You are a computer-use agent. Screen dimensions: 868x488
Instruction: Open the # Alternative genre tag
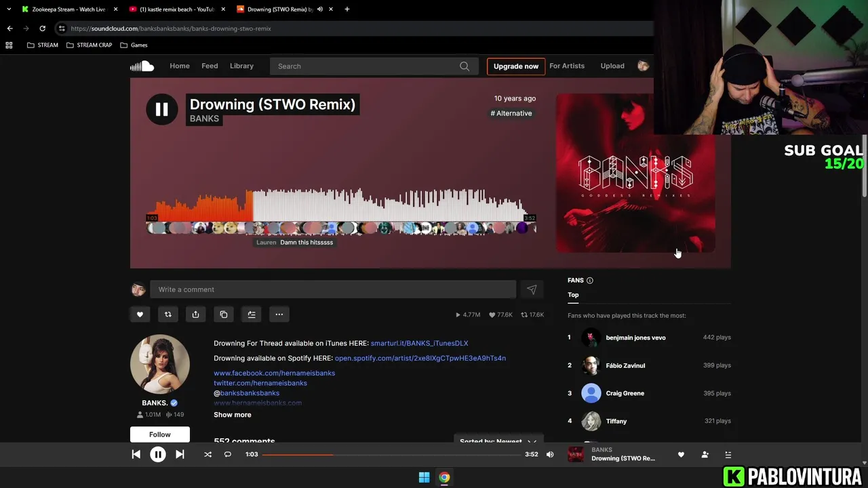[511, 113]
